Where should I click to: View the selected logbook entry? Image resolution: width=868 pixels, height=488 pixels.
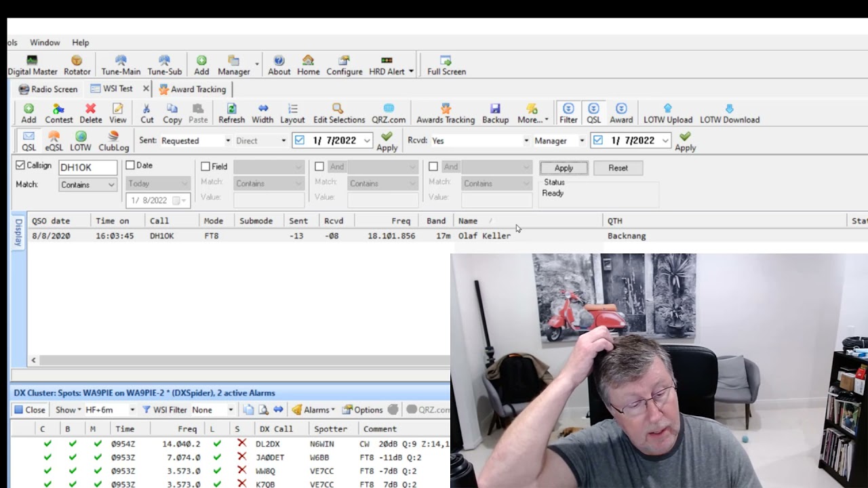(x=118, y=113)
